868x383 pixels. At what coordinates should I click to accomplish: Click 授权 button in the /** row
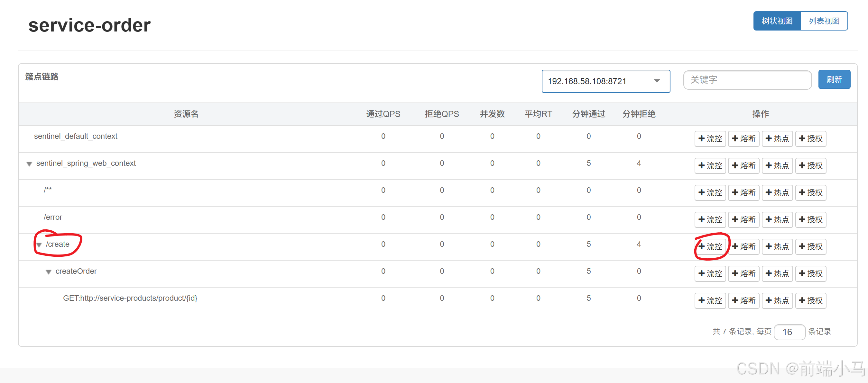click(x=811, y=192)
